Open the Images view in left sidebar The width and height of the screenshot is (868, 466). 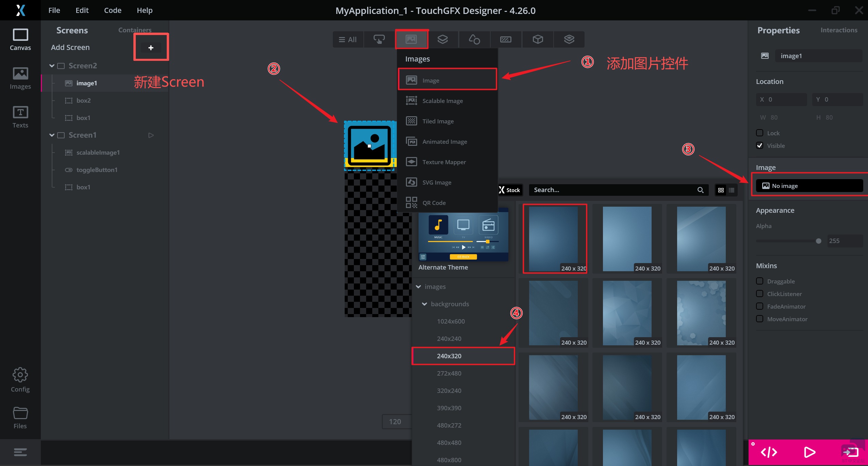point(20,78)
